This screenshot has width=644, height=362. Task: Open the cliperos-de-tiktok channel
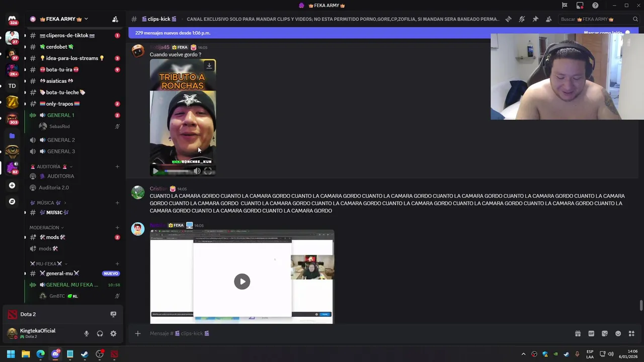pos(74,36)
